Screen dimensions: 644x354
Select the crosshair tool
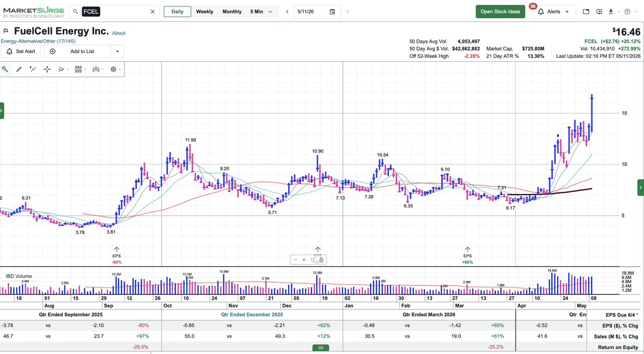point(47,69)
